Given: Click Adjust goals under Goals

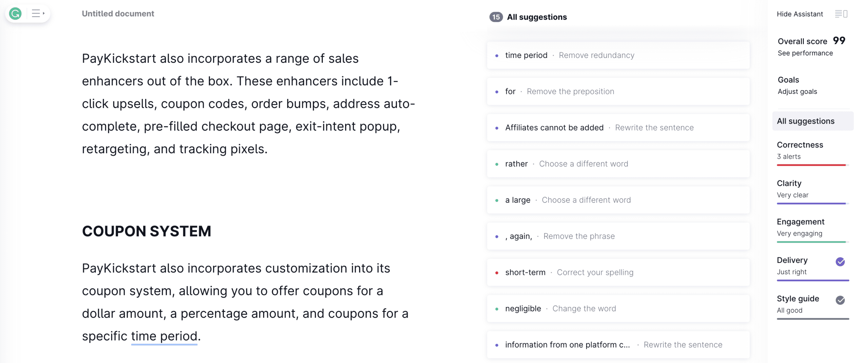Looking at the screenshot, I should (797, 92).
